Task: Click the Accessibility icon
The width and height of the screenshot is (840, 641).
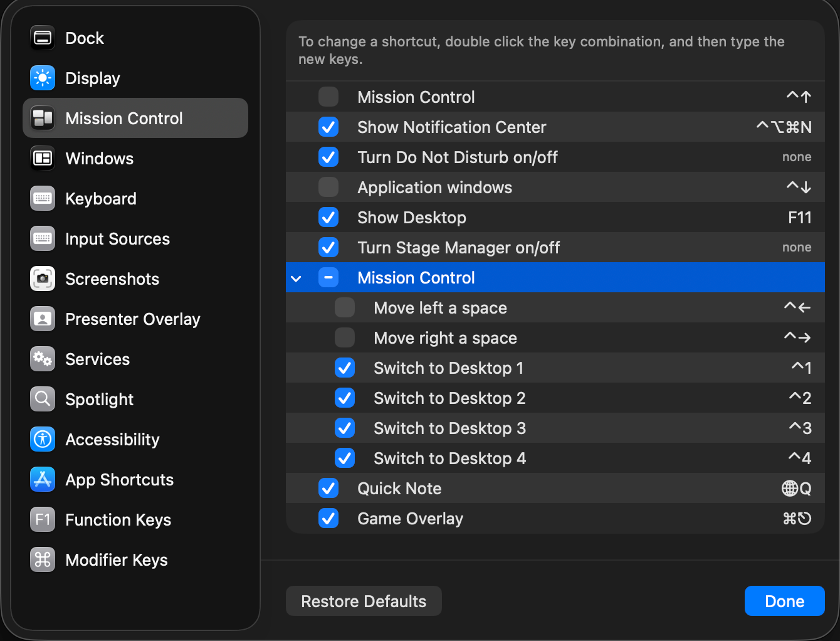Action: 43,440
